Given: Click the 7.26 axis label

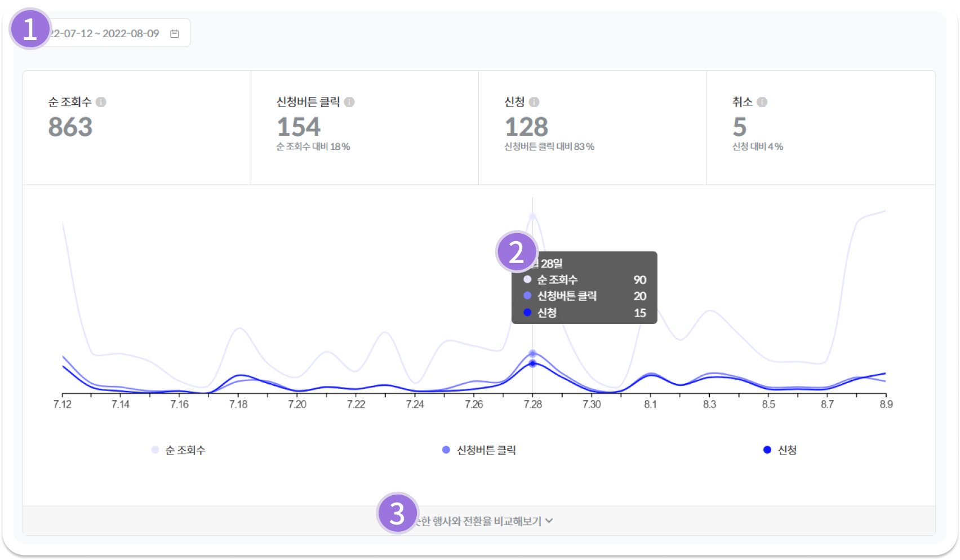Looking at the screenshot, I should (474, 404).
